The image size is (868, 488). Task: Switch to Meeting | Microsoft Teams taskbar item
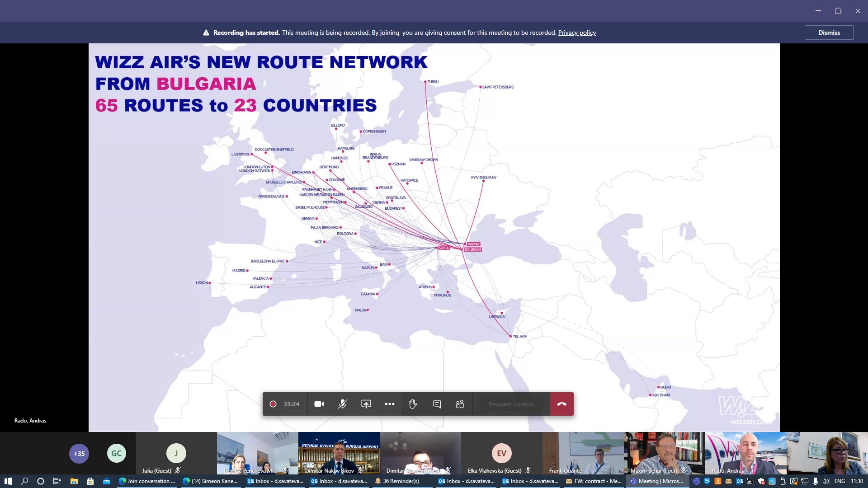(658, 481)
